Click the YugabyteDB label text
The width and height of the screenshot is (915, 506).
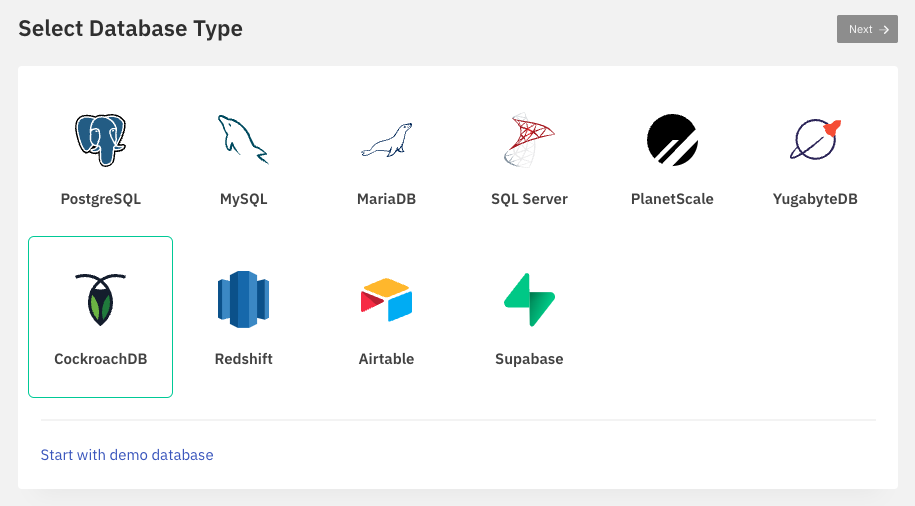point(815,199)
